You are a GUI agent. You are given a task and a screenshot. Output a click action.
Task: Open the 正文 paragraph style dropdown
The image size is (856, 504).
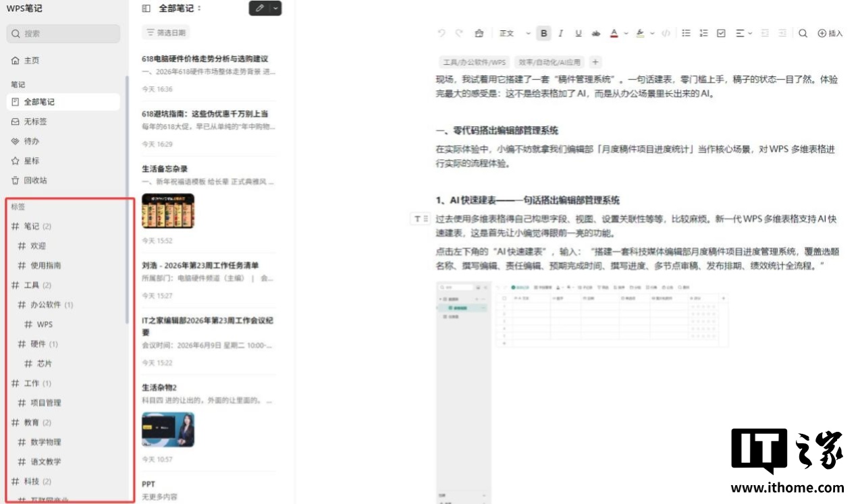(514, 33)
